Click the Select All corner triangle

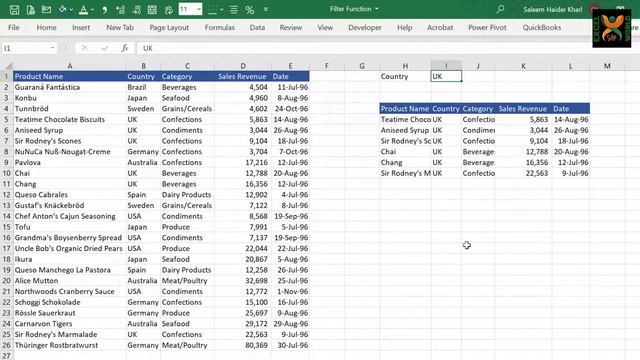click(8, 66)
